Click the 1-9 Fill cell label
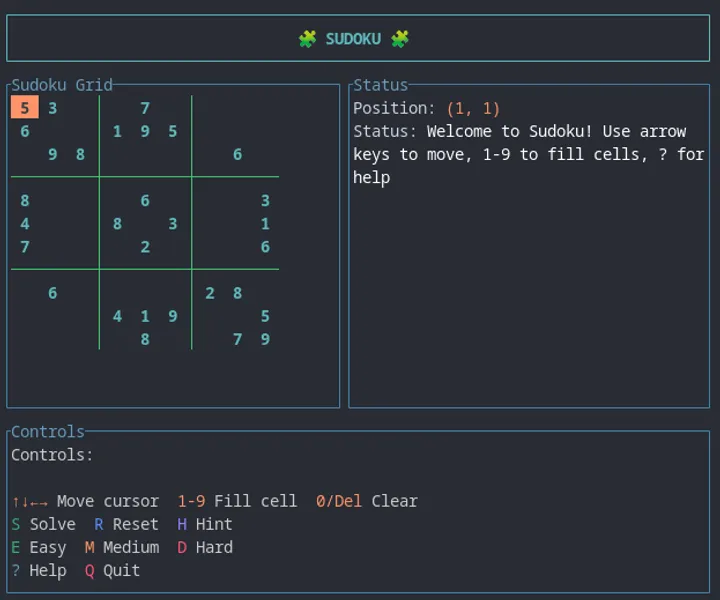This screenshot has height=600, width=720. tap(237, 501)
